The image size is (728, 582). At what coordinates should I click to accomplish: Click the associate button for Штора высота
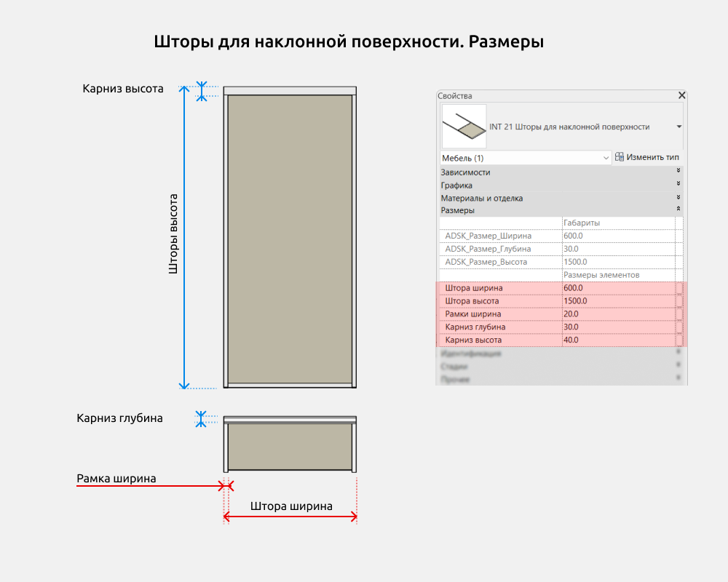coord(679,300)
